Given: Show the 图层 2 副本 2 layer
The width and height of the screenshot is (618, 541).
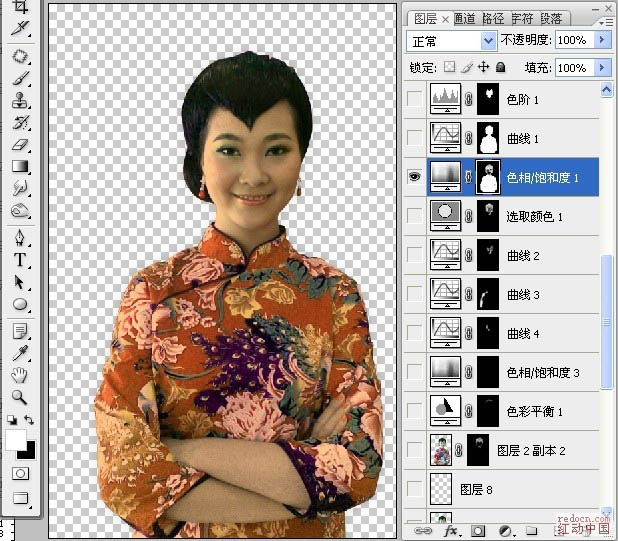Looking at the screenshot, I should click(414, 450).
